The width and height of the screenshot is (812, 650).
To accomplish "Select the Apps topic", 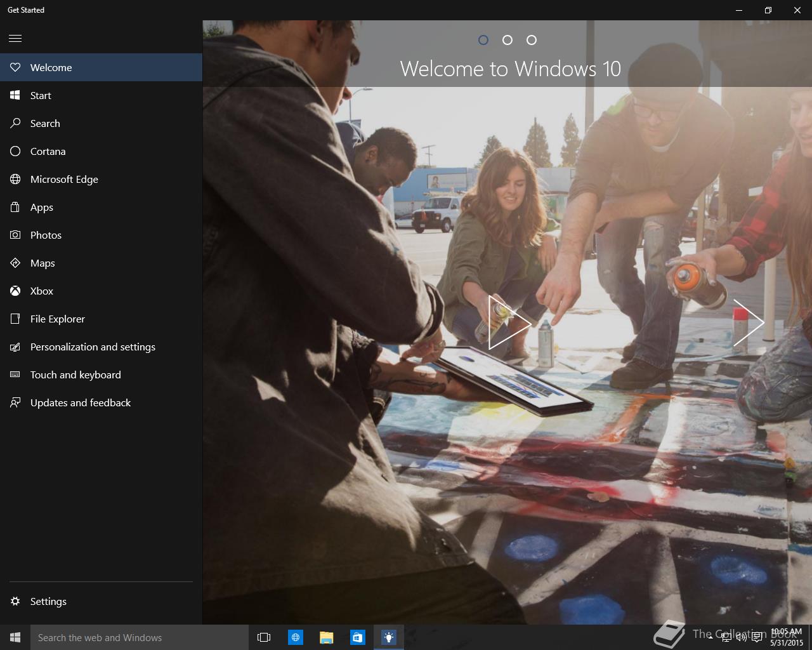I will pos(101,207).
